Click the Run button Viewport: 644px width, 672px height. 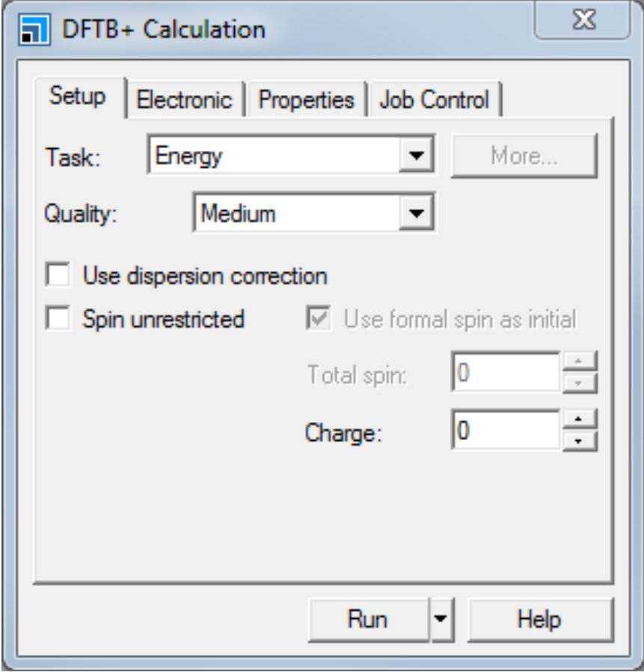[368, 620]
